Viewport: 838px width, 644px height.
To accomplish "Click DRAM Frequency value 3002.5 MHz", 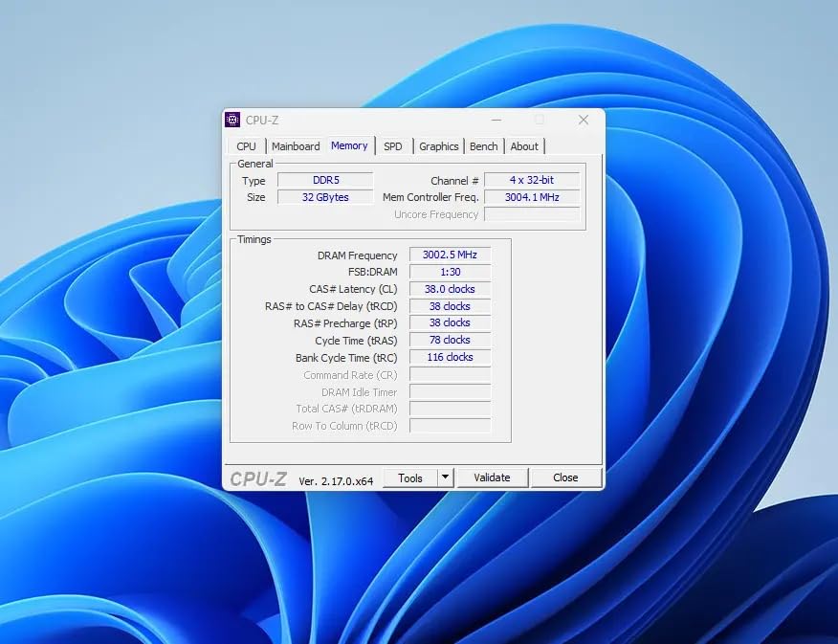I will (x=450, y=255).
